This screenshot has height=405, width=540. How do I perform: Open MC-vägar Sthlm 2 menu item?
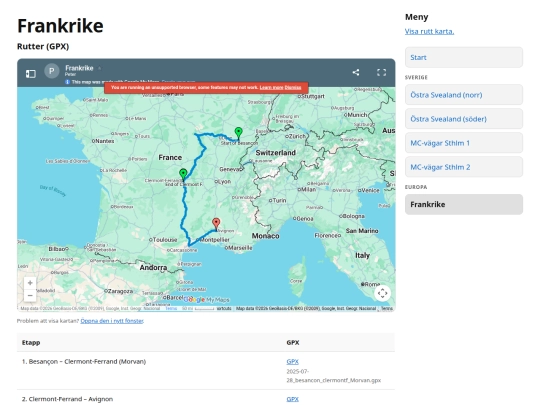[464, 167]
